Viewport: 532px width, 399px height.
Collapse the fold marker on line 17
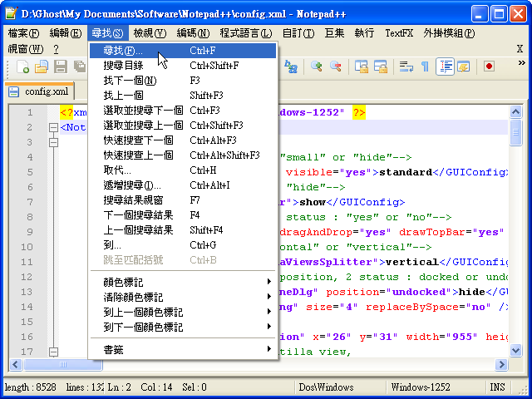(x=53, y=352)
